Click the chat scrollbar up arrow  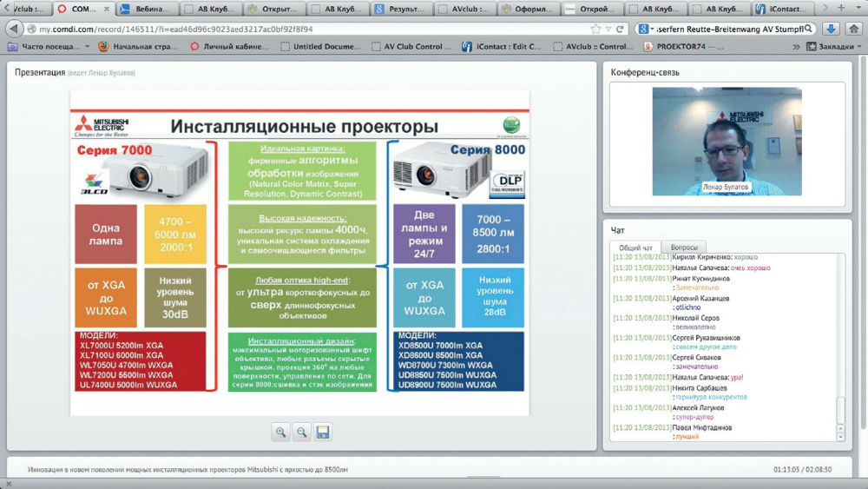pos(840,428)
